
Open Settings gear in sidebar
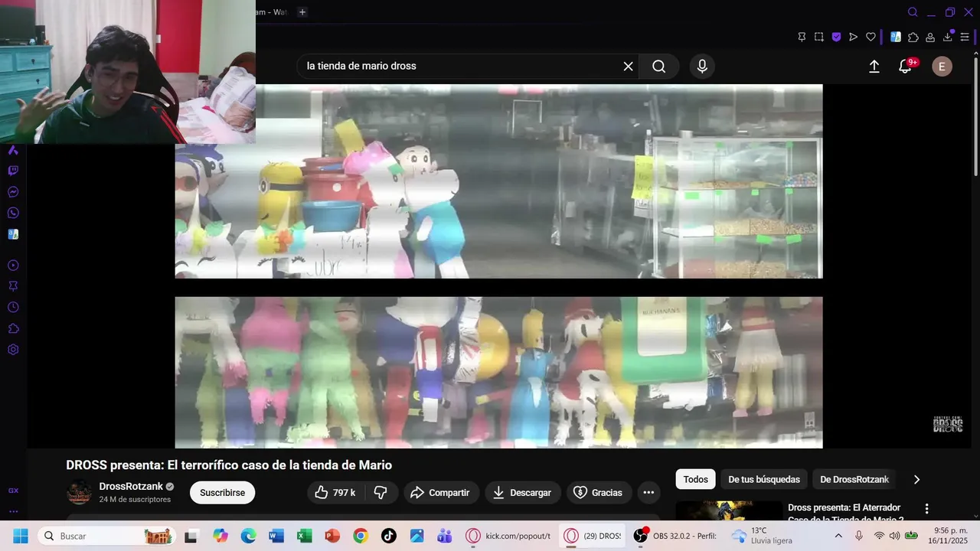point(13,350)
